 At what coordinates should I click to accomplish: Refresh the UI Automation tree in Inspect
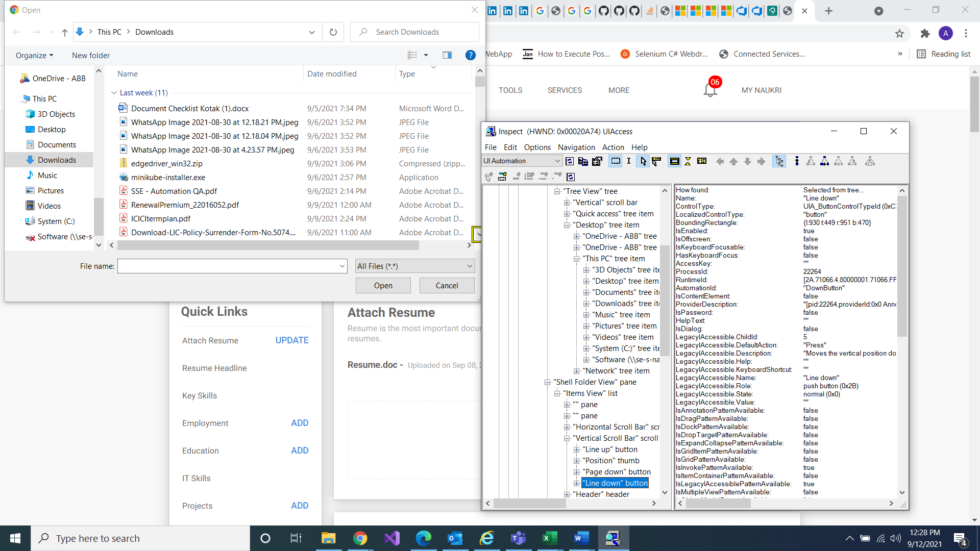pos(570,161)
